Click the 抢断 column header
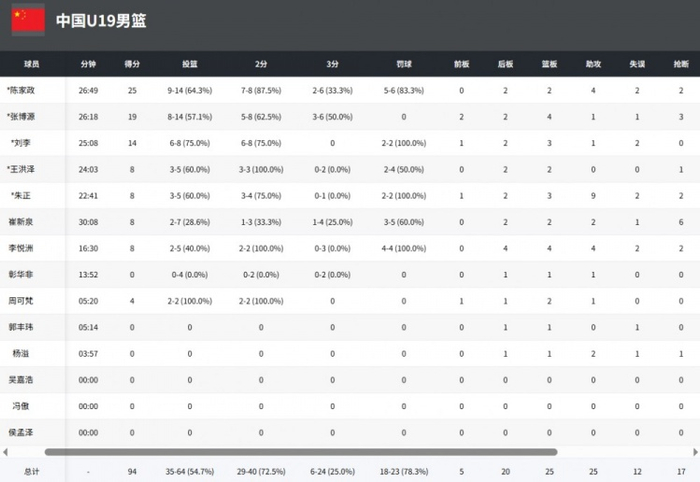Image resolution: width=700 pixels, height=482 pixels. pos(681,64)
